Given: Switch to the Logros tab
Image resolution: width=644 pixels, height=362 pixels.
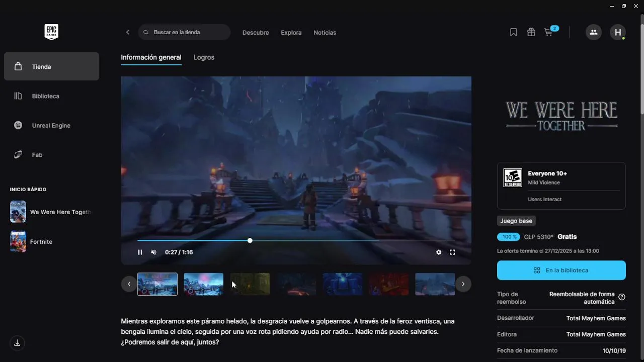Looking at the screenshot, I should tap(204, 57).
